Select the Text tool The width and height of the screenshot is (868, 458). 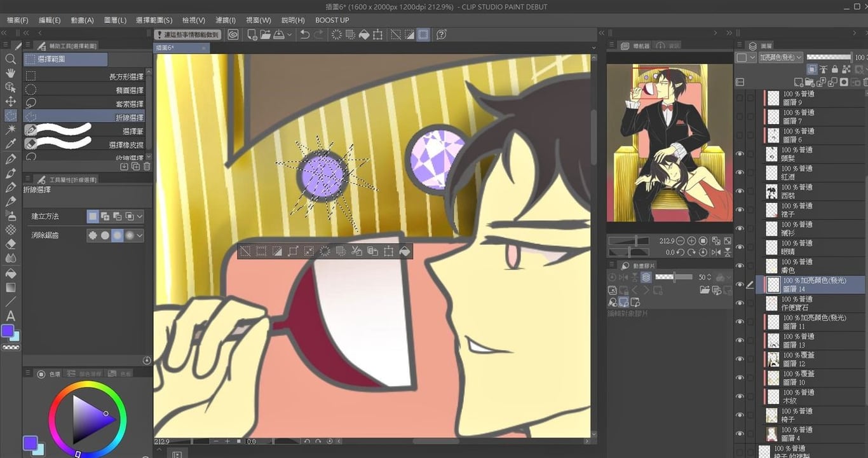click(10, 316)
